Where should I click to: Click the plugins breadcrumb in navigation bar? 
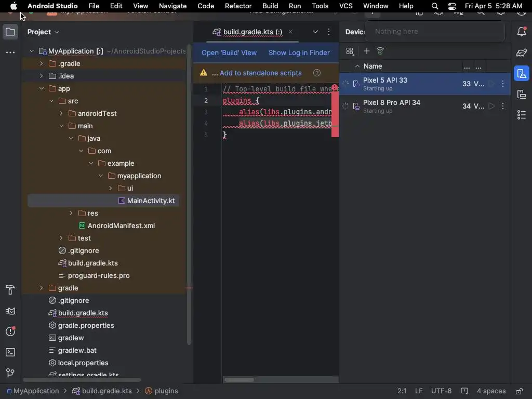[162, 391]
